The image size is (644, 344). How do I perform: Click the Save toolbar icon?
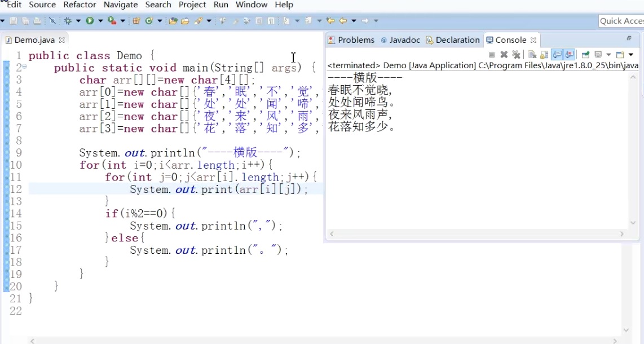pos(13,21)
